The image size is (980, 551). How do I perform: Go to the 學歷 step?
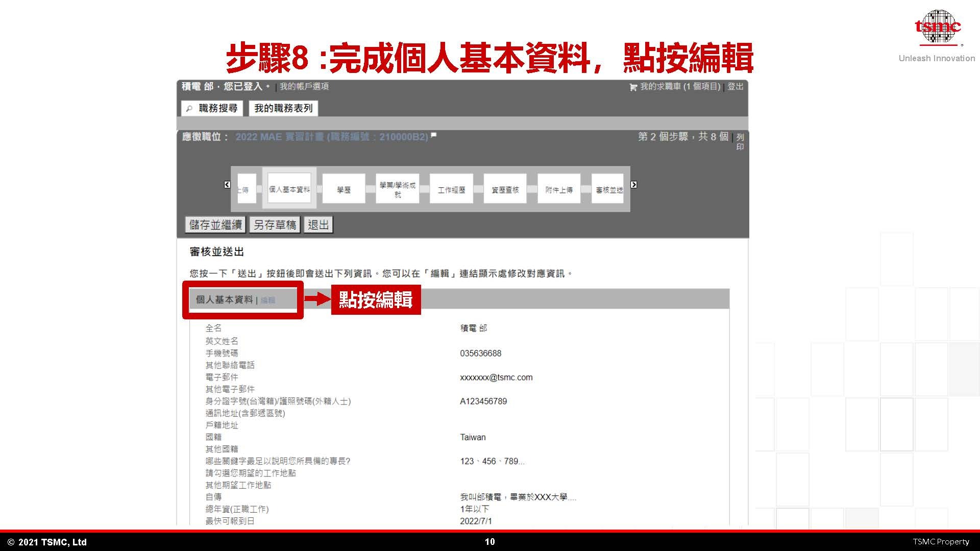pos(344,189)
